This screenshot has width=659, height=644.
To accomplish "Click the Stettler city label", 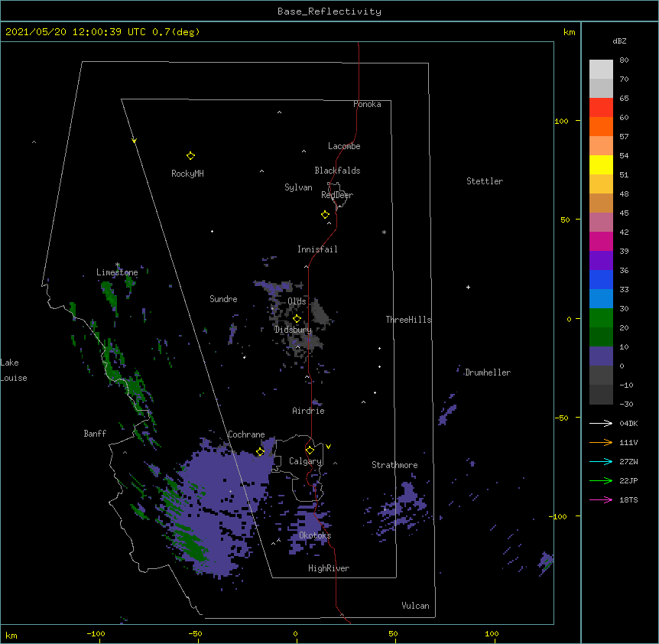I will (x=485, y=181).
